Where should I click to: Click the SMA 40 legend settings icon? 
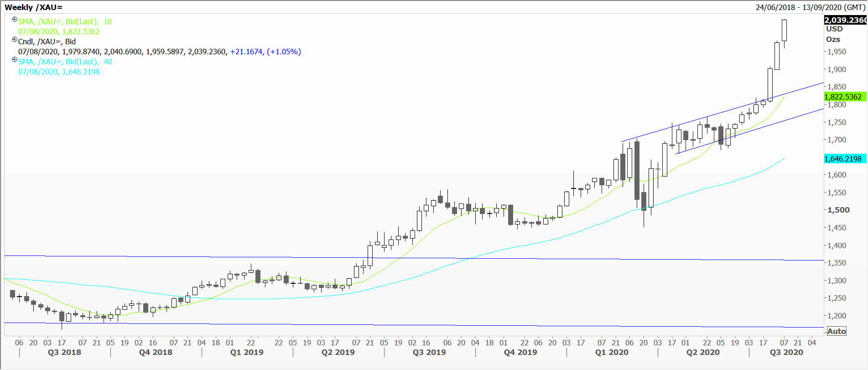click(15, 60)
